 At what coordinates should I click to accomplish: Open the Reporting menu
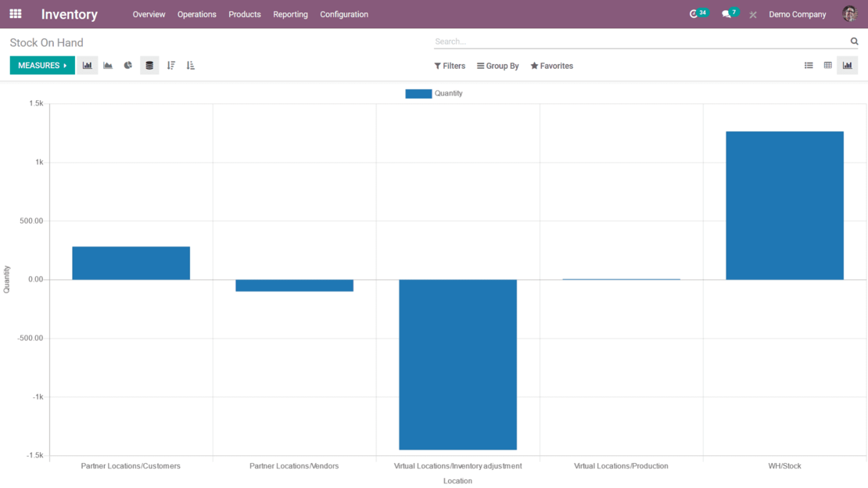point(290,14)
